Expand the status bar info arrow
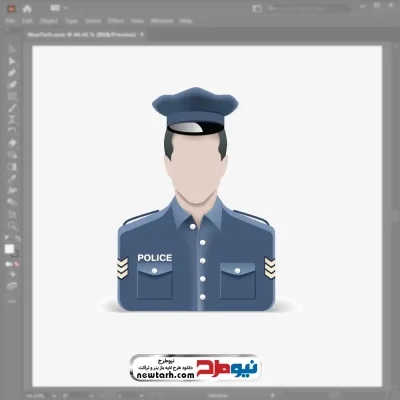The image size is (400, 400). pyautogui.click(x=272, y=396)
